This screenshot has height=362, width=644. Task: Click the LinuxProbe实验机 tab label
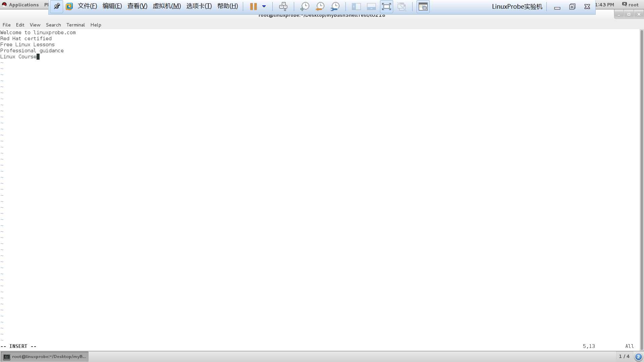[x=517, y=6]
